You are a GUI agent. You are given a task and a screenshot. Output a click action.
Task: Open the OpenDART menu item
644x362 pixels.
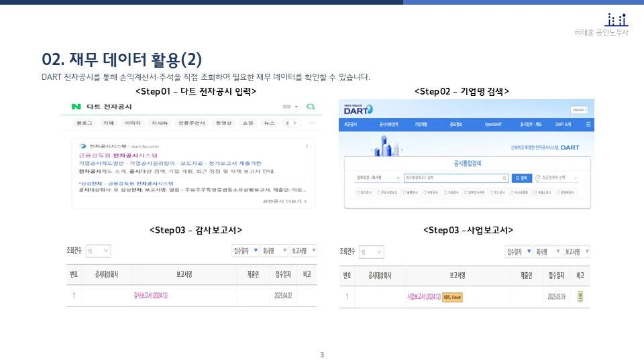(493, 125)
